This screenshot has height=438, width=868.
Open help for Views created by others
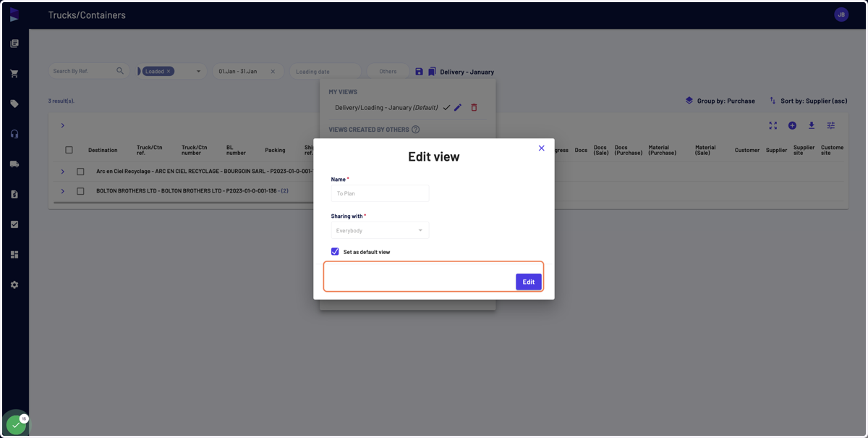point(416,130)
